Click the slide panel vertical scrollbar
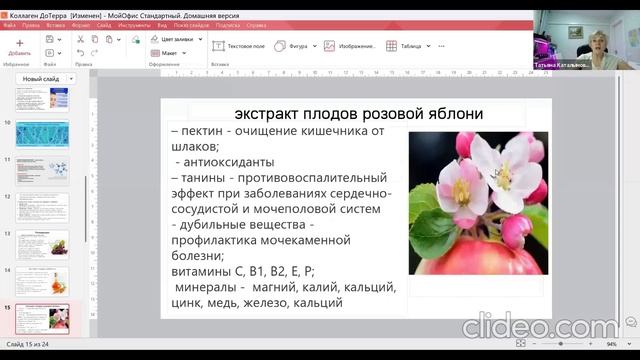This screenshot has width=640, height=360. pos(85,209)
